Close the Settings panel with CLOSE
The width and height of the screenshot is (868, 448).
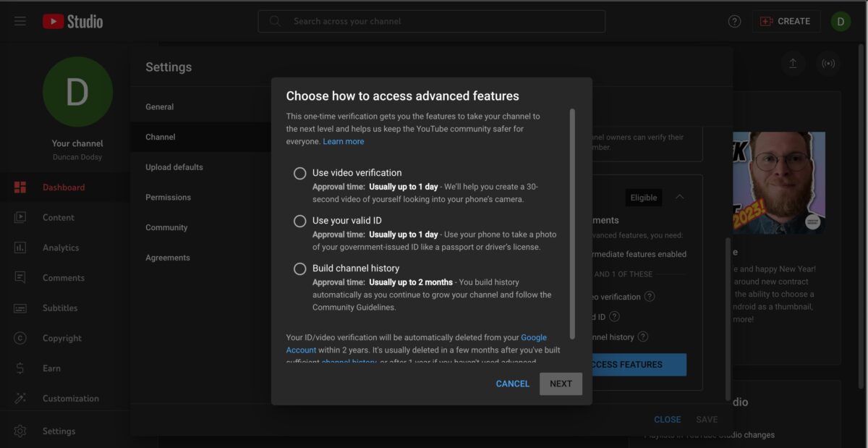point(667,420)
